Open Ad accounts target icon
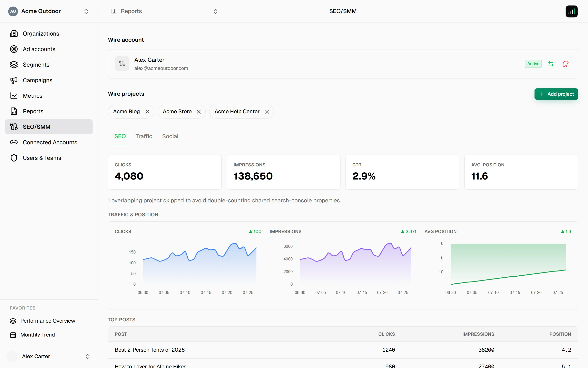Image resolution: width=588 pixels, height=368 pixels. coord(14,49)
